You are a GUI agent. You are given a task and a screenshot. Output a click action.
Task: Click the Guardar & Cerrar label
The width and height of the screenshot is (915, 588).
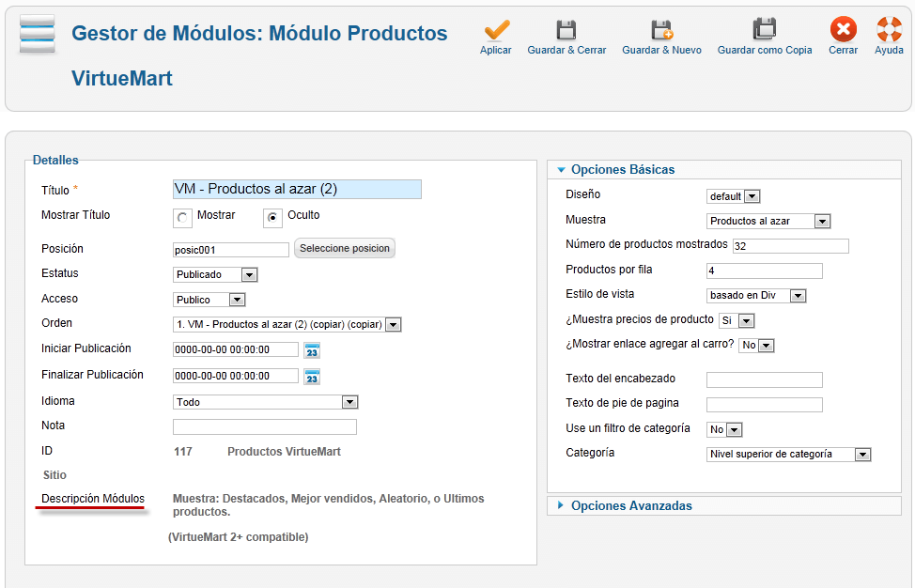[566, 50]
